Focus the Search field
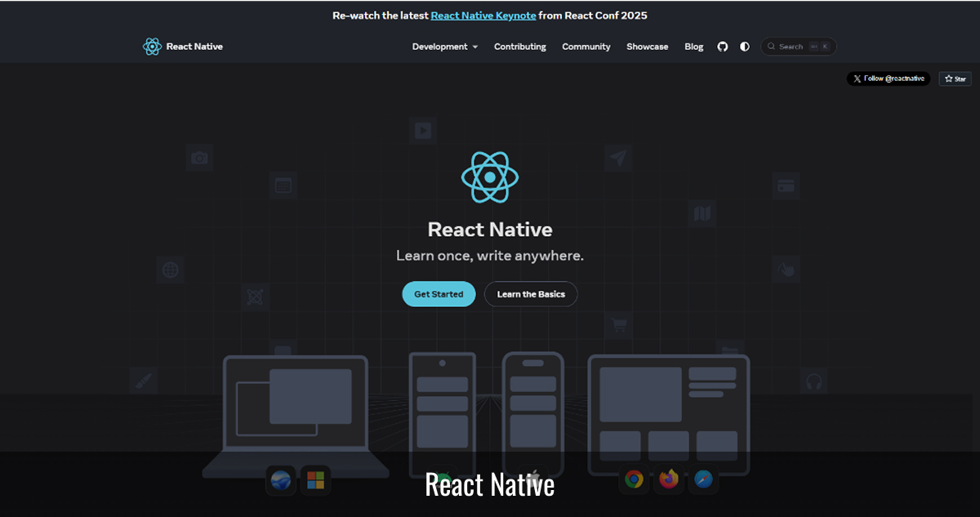The width and height of the screenshot is (980, 517). tap(799, 47)
